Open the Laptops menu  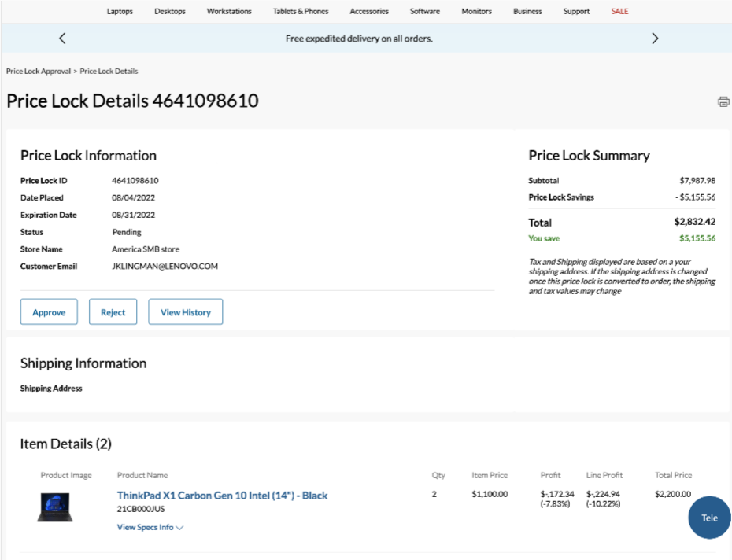pos(120,11)
